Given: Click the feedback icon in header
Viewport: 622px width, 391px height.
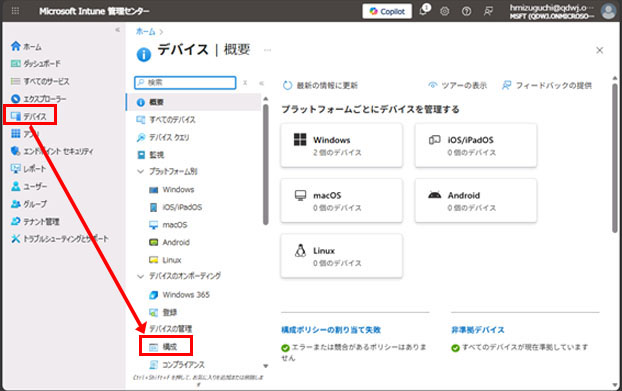Looking at the screenshot, I should pos(488,11).
